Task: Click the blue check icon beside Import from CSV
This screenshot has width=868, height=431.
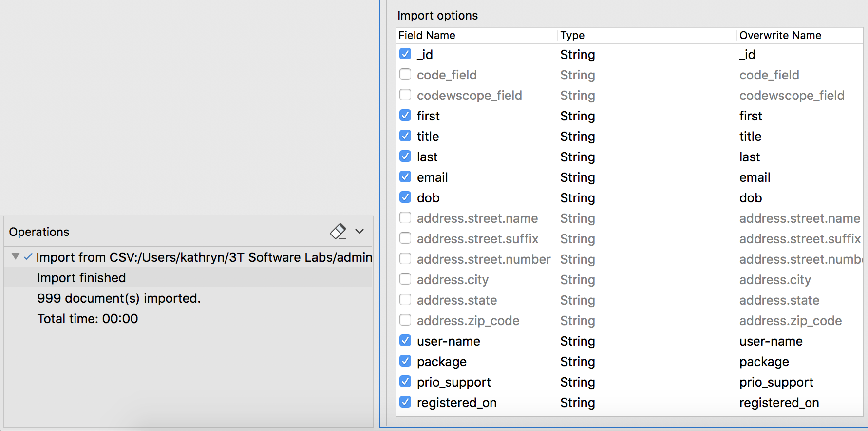Action: click(28, 257)
